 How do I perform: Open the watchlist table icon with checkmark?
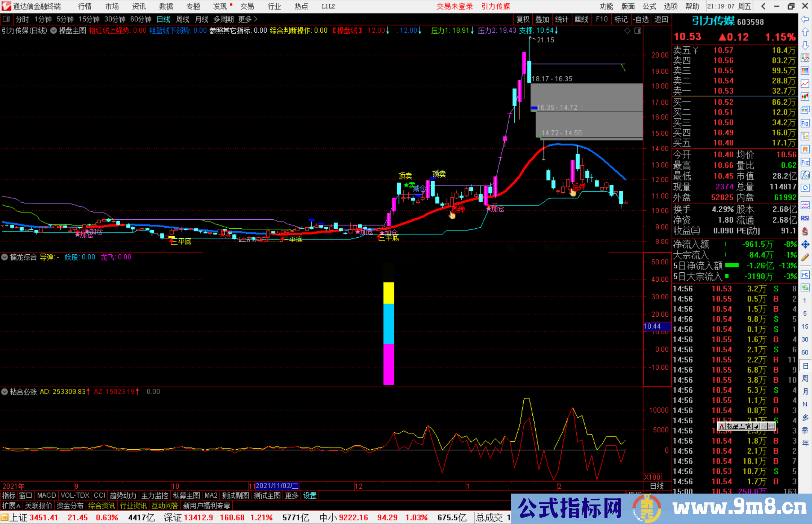coord(805,58)
